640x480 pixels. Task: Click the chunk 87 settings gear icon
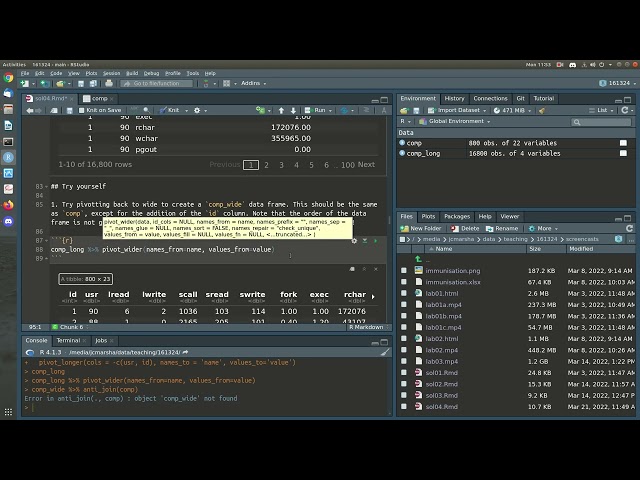(354, 241)
